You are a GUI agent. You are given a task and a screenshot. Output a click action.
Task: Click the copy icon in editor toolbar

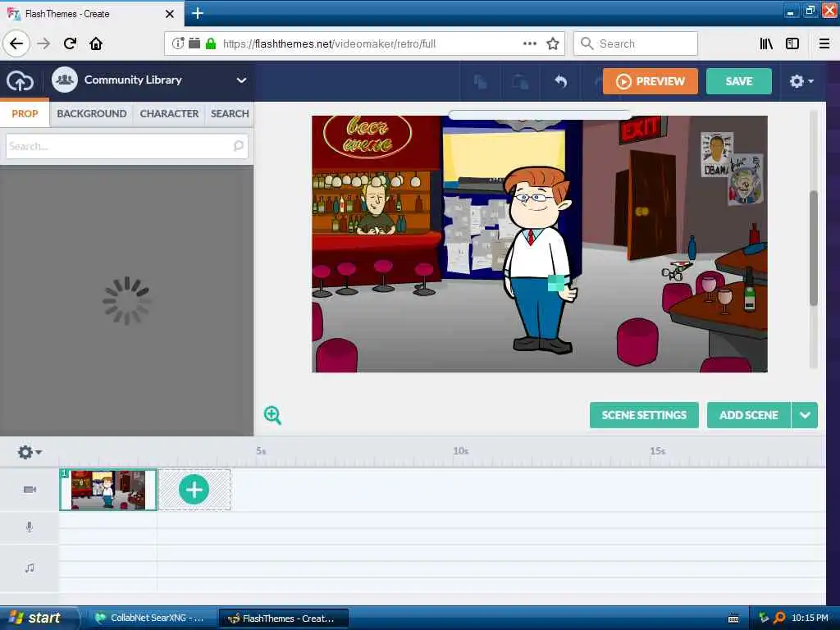pyautogui.click(x=480, y=81)
